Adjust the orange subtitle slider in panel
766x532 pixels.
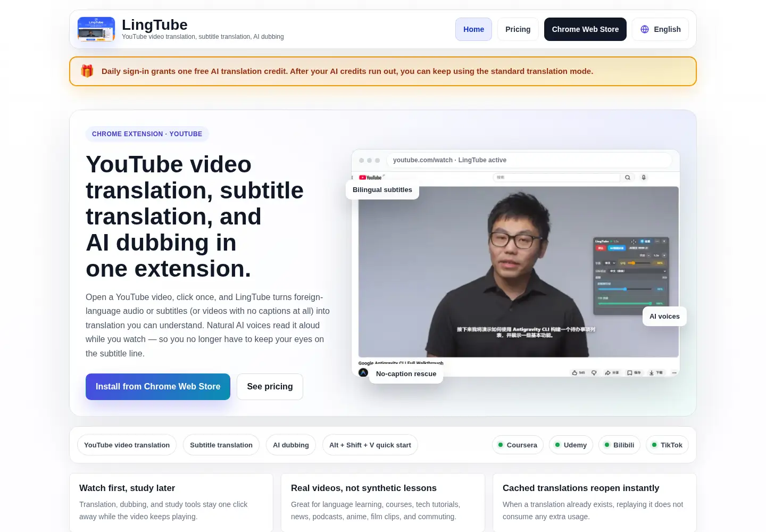639,263
